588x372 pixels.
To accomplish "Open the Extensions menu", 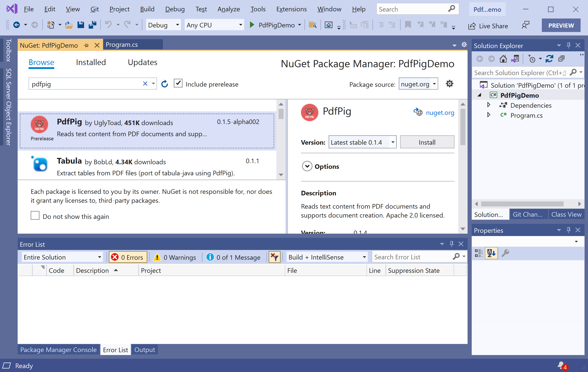I will (x=291, y=9).
